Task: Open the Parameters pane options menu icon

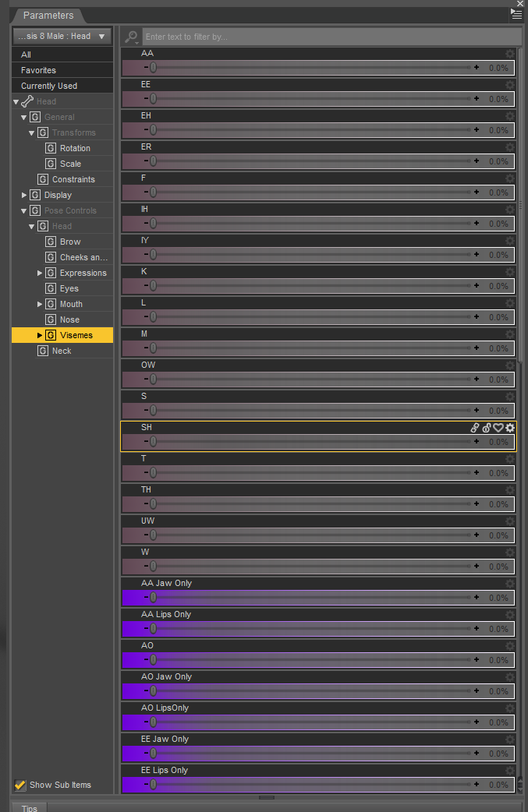Action: tap(516, 13)
